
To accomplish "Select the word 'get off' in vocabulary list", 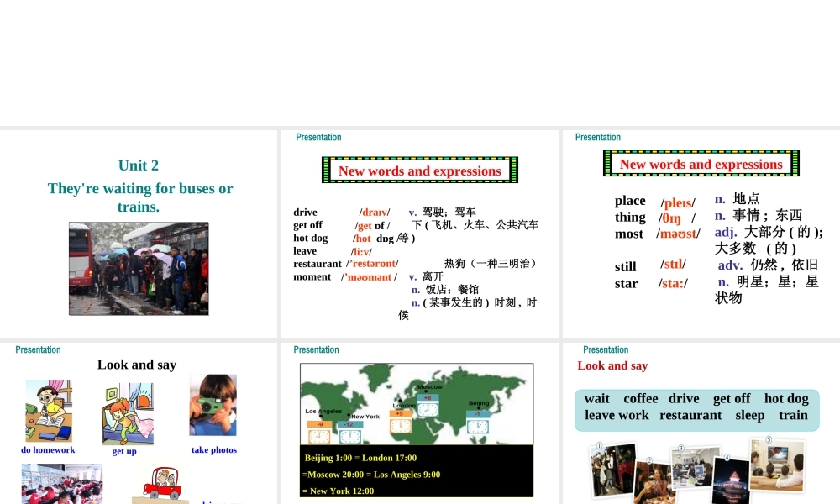I will [308, 225].
